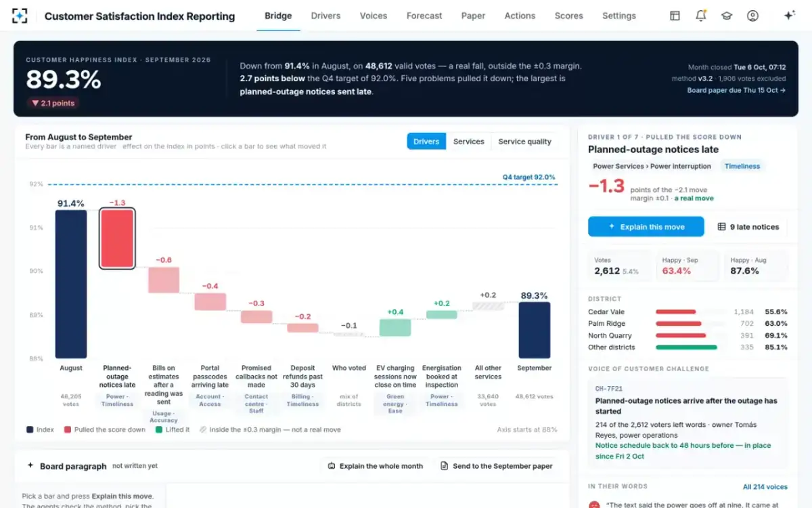Click the Votes 2,612 stat card

pos(618,266)
